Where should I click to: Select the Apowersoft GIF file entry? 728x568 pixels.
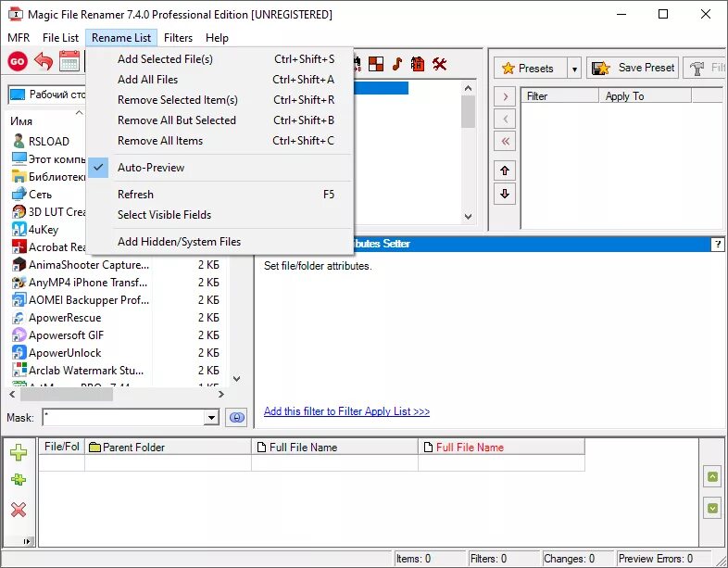pos(58,335)
